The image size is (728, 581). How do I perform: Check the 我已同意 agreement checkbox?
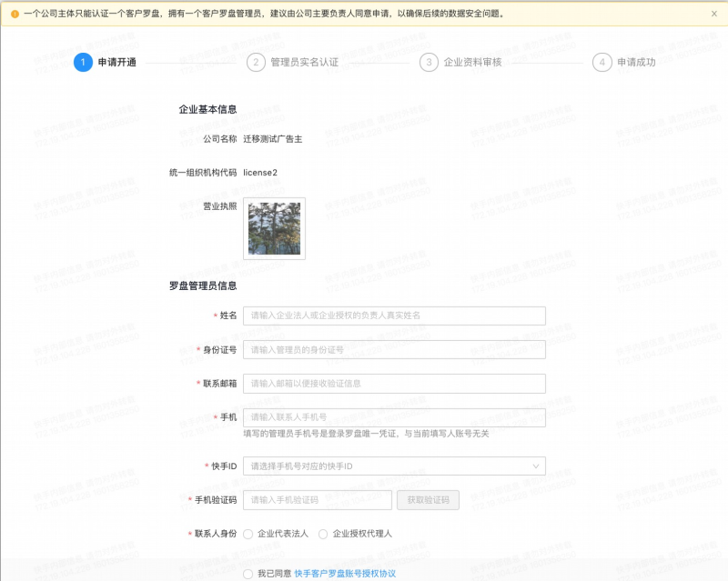pyautogui.click(x=248, y=574)
